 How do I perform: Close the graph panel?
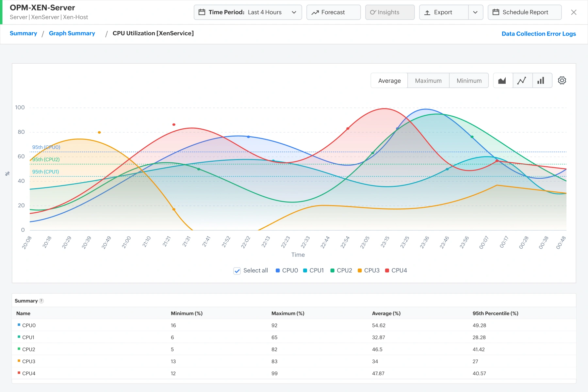pos(574,12)
